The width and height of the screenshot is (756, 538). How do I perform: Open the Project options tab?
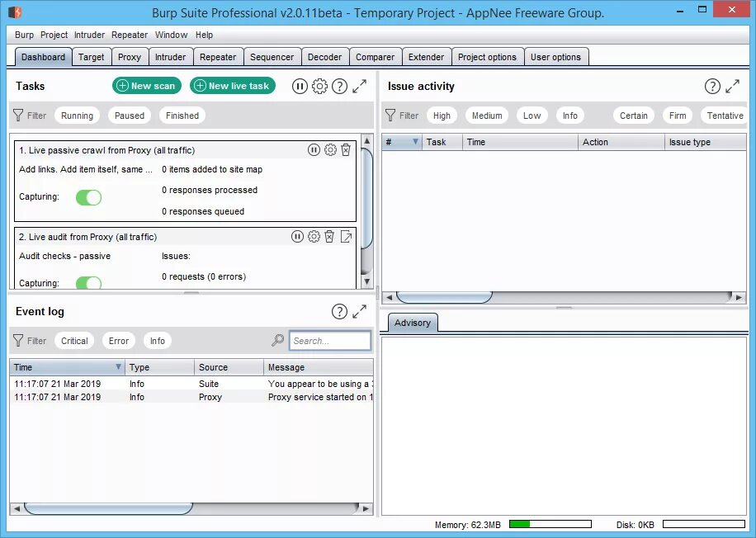[x=487, y=57]
